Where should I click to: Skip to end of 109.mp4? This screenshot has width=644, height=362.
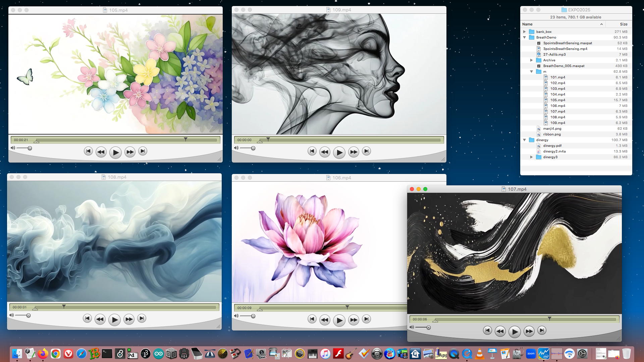[x=366, y=151]
